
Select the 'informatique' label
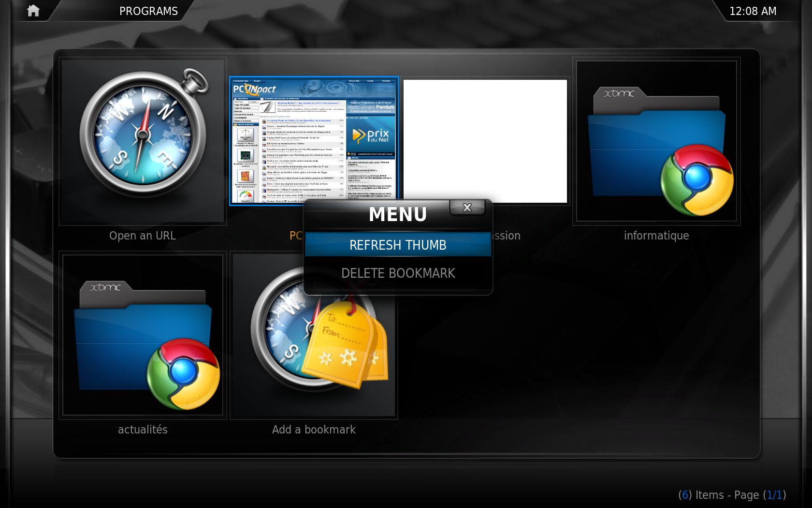pos(656,236)
